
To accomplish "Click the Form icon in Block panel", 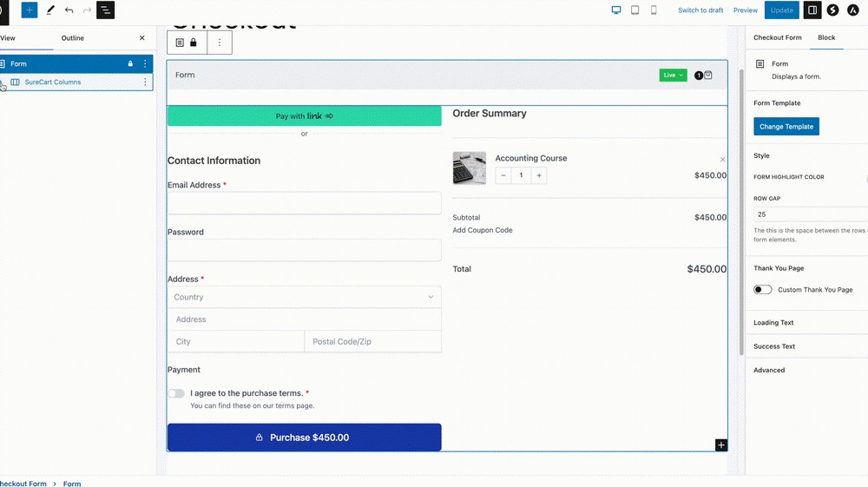I will pos(760,64).
